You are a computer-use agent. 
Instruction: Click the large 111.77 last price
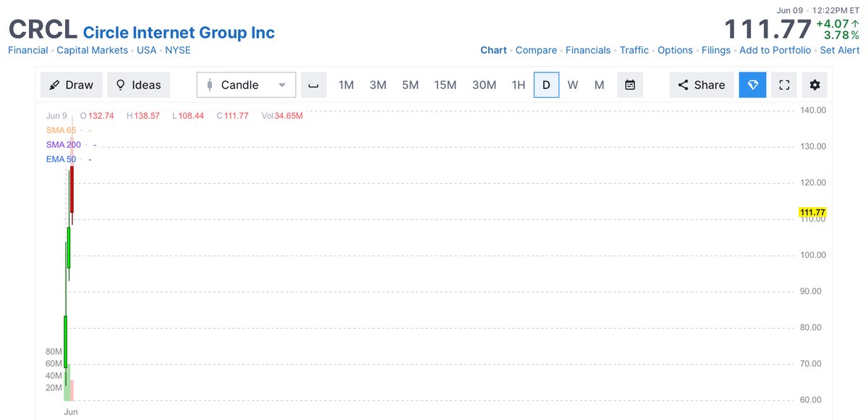point(768,30)
